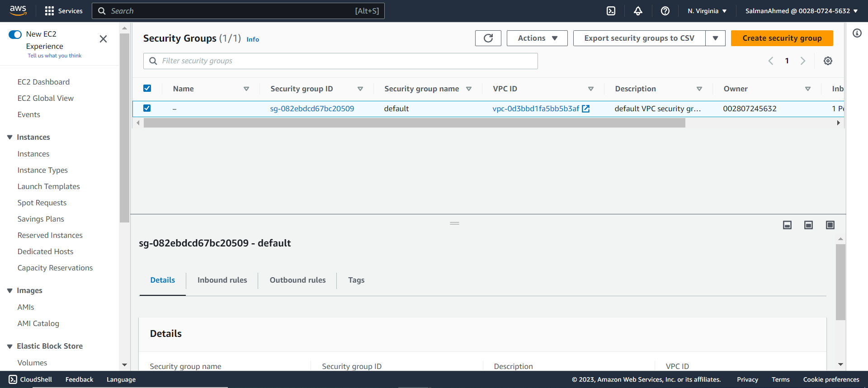Open Volumes in sidebar
The height and width of the screenshot is (388, 868).
point(32,363)
